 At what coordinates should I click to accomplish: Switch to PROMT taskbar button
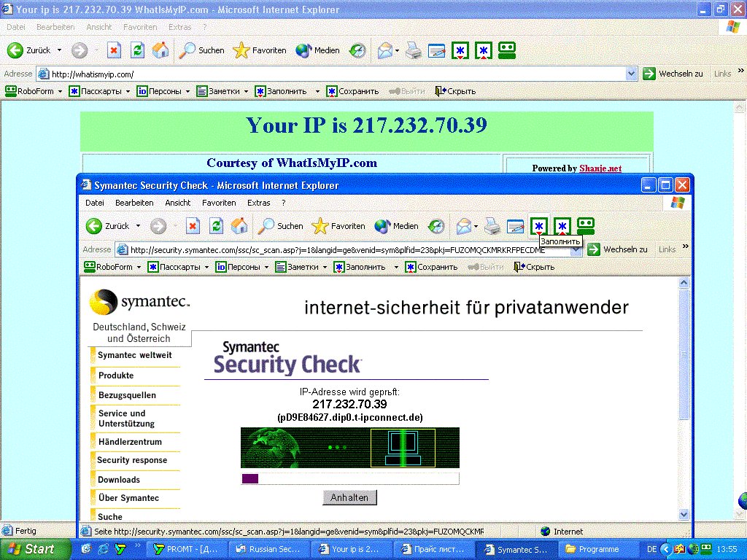(x=187, y=549)
